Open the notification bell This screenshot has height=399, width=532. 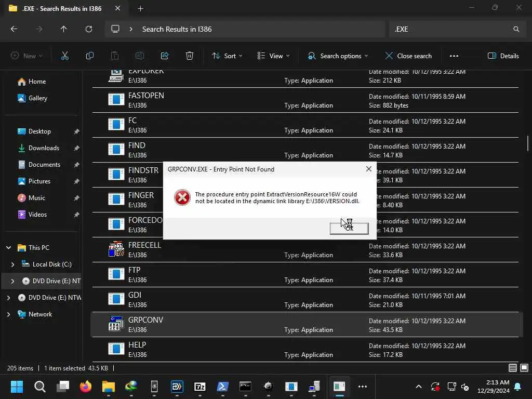coord(518,387)
